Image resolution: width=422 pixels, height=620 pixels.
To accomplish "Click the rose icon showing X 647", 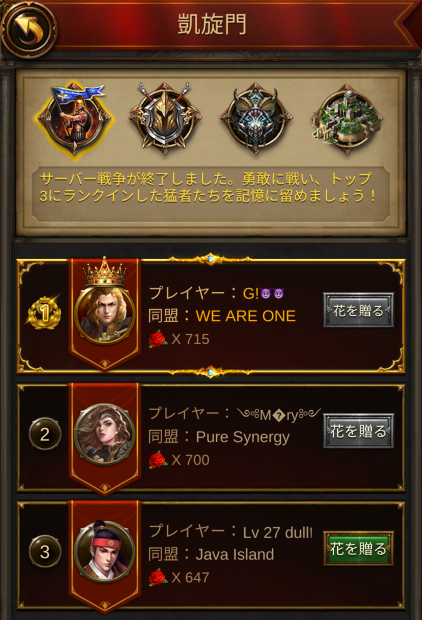I will (x=158, y=577).
